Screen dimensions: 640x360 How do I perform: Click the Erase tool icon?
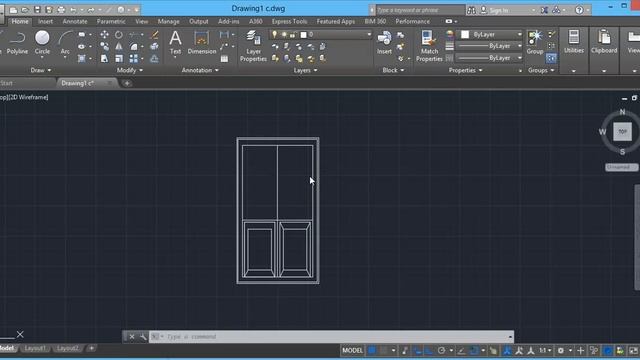tap(154, 35)
